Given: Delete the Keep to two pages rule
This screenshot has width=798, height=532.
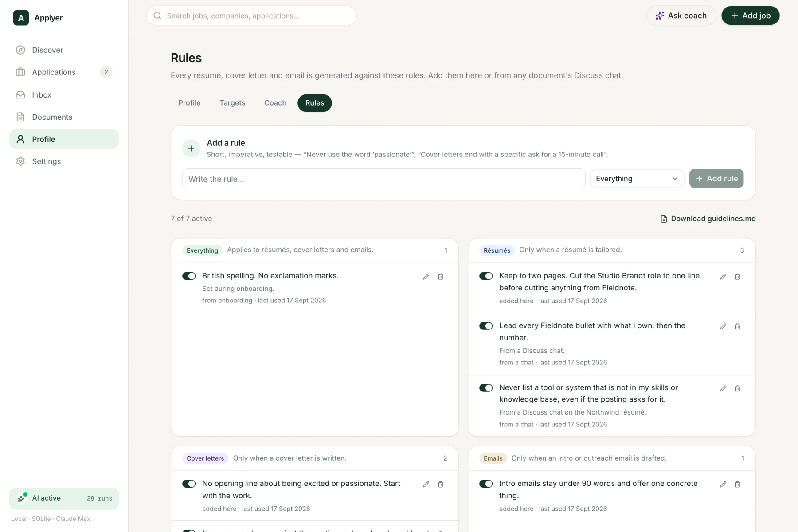Looking at the screenshot, I should [738, 277].
